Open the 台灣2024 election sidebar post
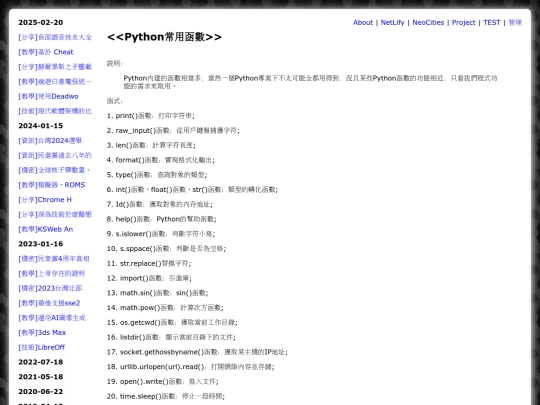The image size is (540, 405). [50, 141]
